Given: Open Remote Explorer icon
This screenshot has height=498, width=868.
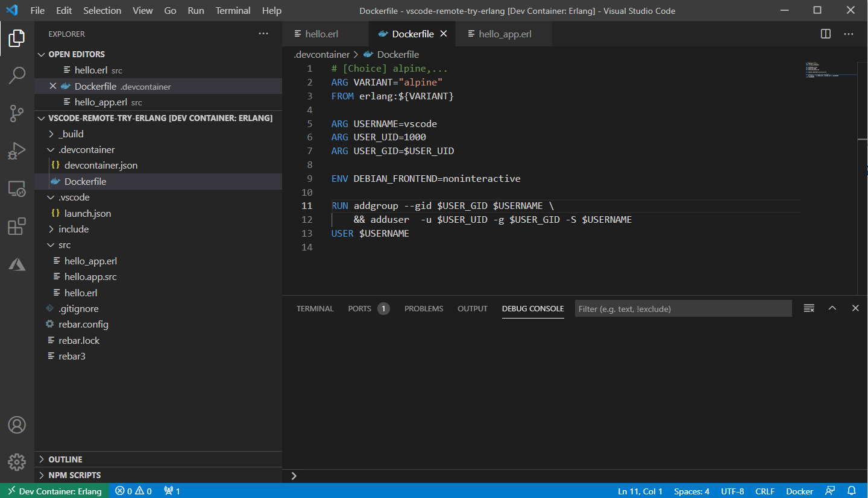Looking at the screenshot, I should tap(17, 188).
